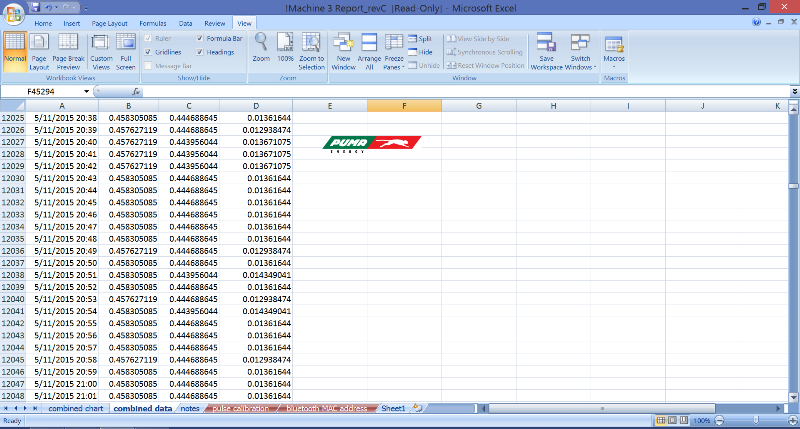
Task: Arrange All windows
Action: coord(369,51)
